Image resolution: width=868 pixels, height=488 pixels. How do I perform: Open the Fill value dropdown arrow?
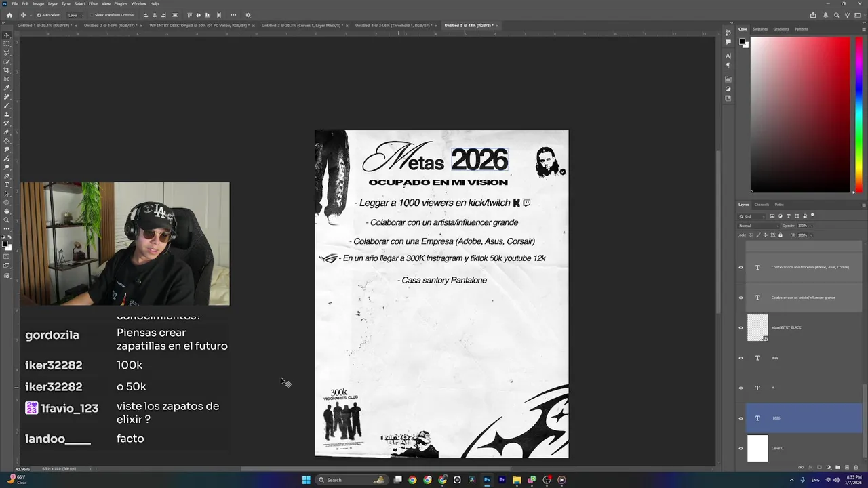pyautogui.click(x=810, y=235)
